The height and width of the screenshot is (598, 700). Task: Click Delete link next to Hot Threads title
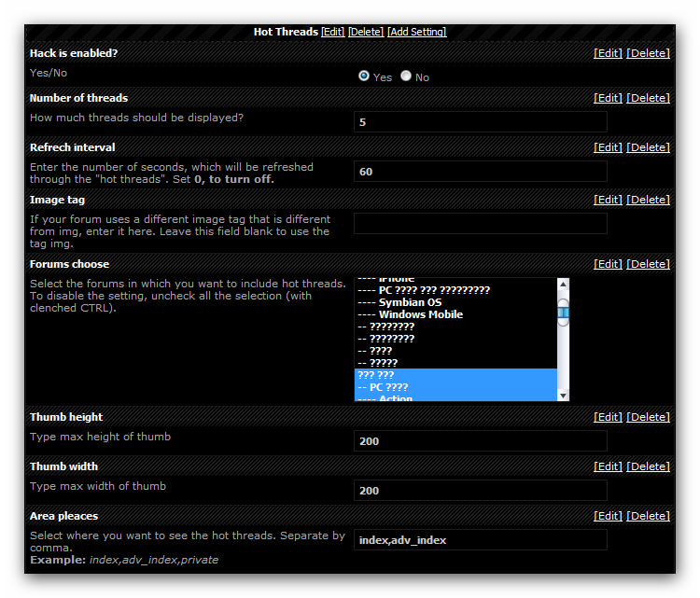[x=366, y=32]
